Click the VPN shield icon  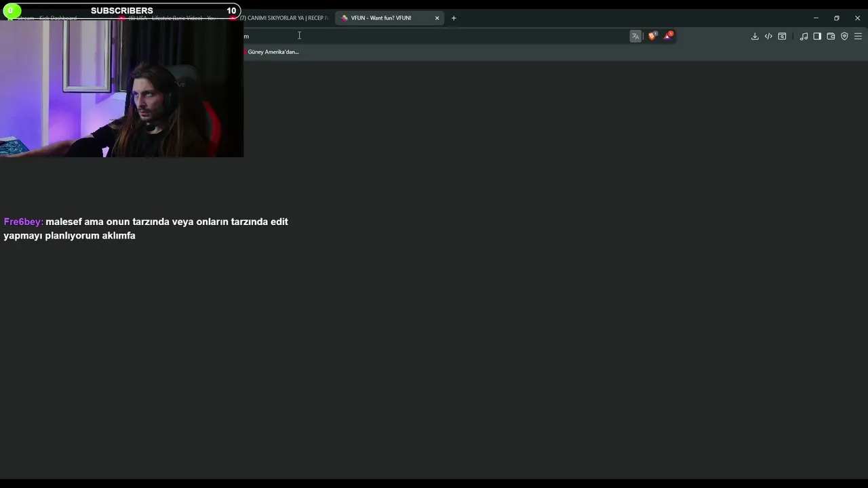[844, 37]
